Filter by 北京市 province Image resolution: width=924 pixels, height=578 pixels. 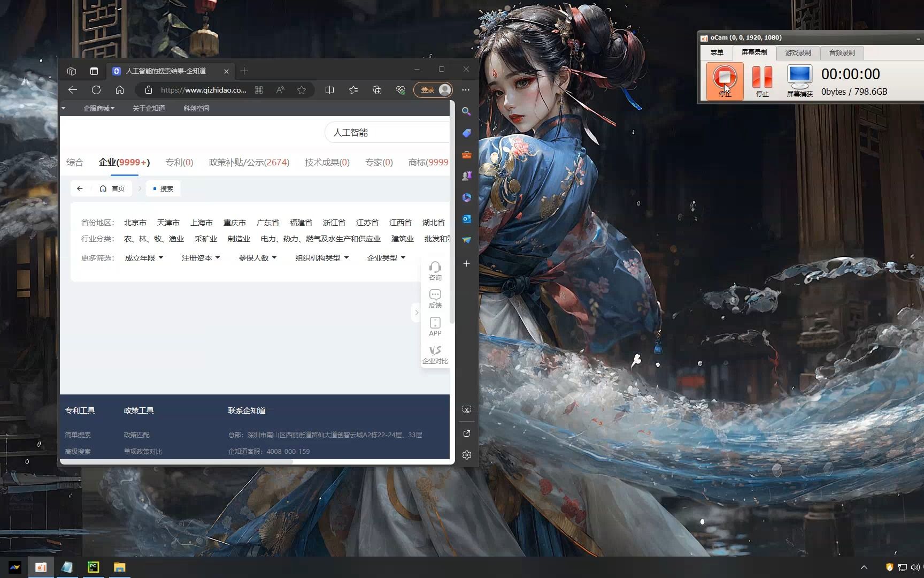[135, 223]
